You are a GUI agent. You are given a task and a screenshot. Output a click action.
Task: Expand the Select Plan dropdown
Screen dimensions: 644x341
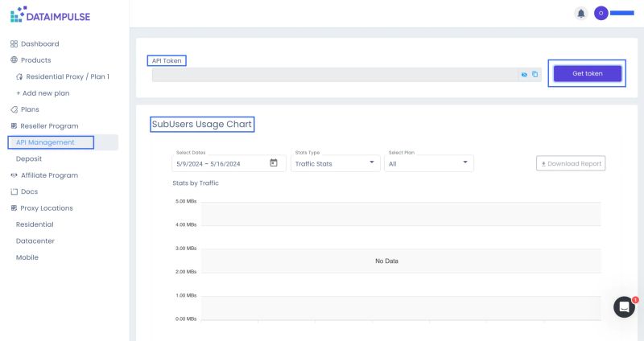point(429,163)
